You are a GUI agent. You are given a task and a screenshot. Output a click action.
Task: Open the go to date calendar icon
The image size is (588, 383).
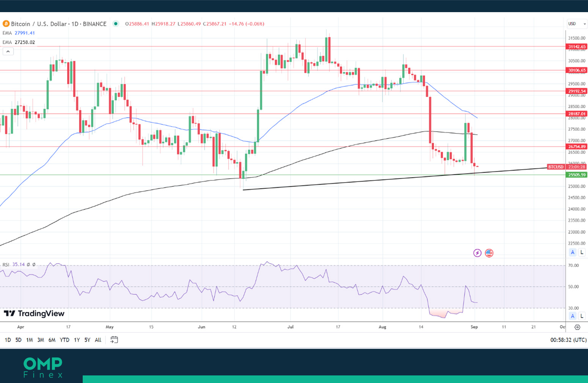tap(114, 340)
